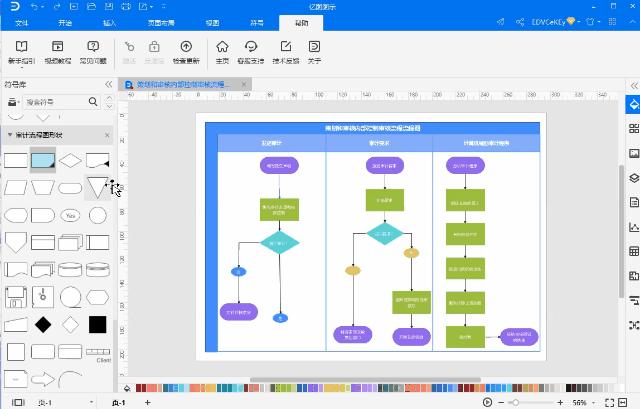
Task: Start presentation with bottom play icon
Action: click(487, 402)
